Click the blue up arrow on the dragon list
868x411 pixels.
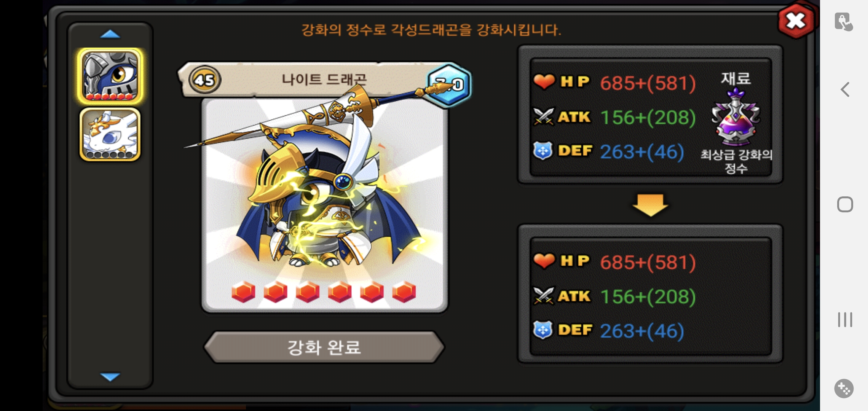click(x=110, y=34)
